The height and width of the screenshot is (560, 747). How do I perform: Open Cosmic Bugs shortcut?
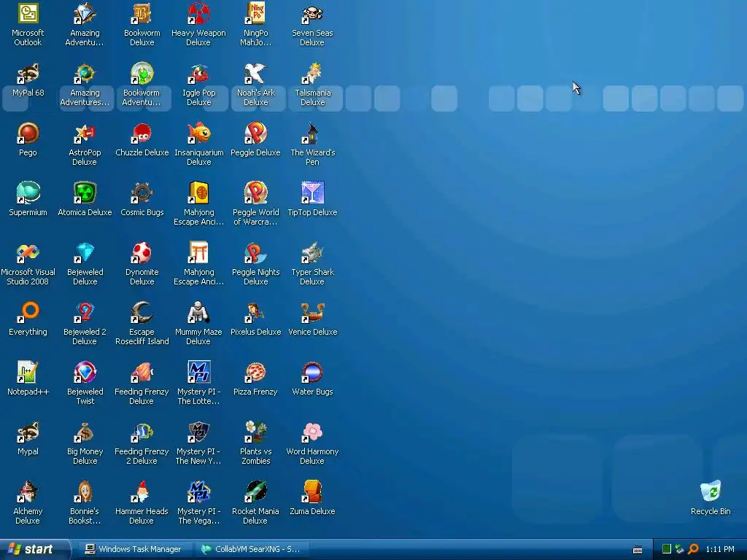tap(142, 193)
